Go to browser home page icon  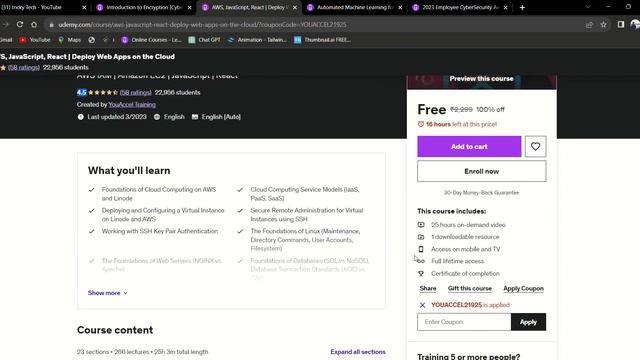coord(34,24)
